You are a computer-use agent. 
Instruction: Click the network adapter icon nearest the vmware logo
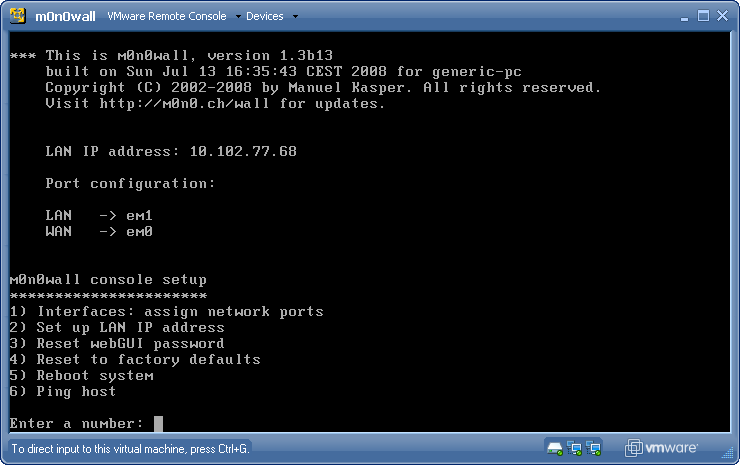pyautogui.click(x=593, y=448)
